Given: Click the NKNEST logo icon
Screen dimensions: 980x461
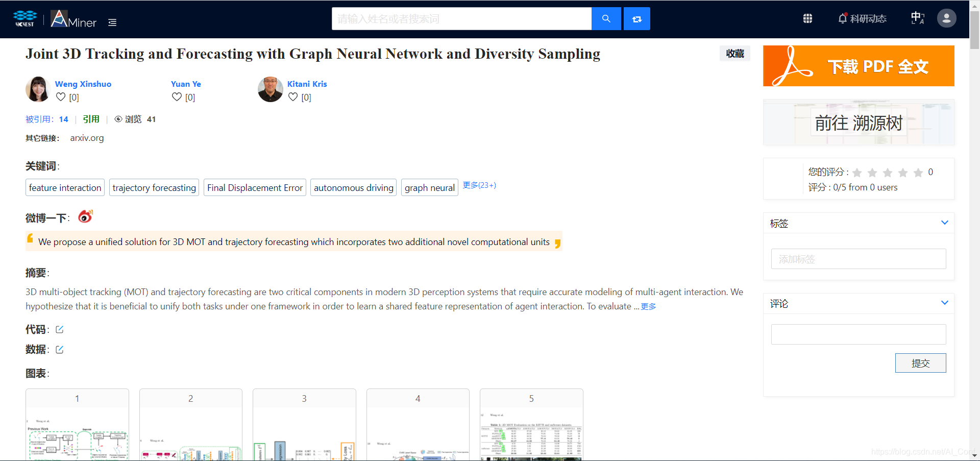Looking at the screenshot, I should 24,19.
